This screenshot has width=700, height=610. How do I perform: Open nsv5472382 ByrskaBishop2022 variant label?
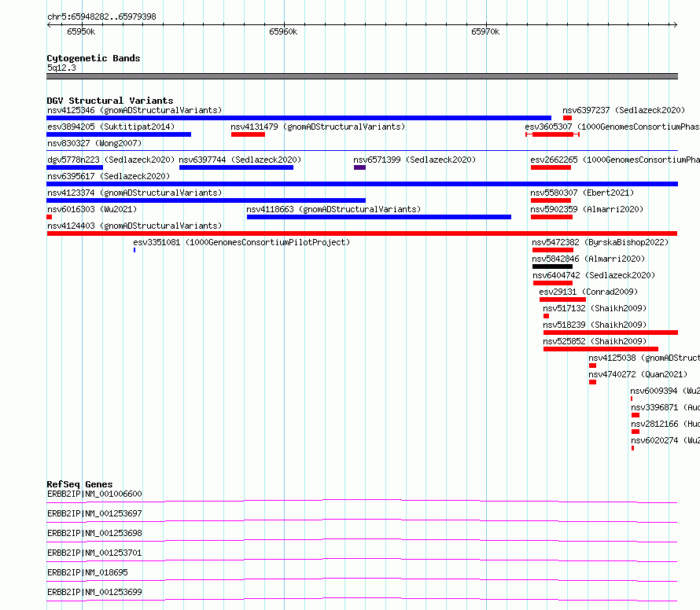point(600,242)
